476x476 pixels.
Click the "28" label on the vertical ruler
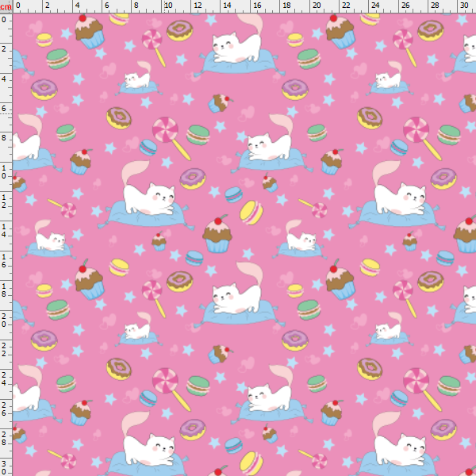coord(4,439)
